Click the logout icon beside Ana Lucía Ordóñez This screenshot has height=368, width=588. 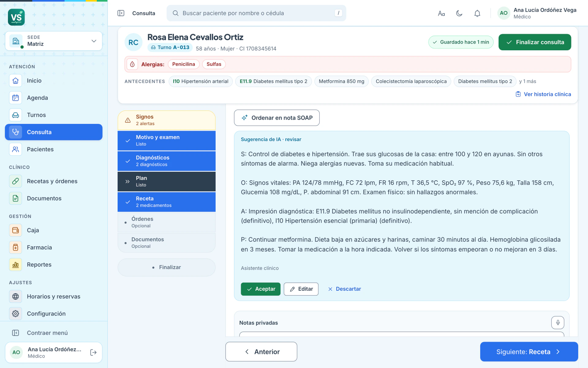93,352
